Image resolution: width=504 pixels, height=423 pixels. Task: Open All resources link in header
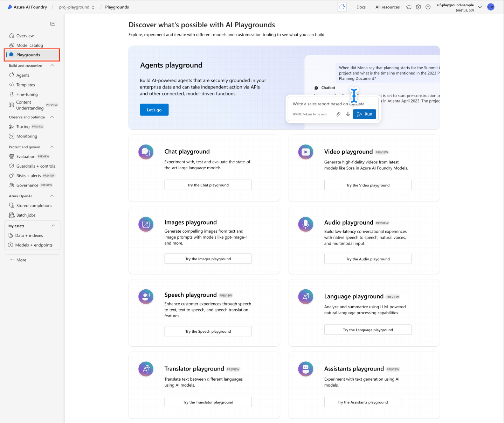[387, 7]
